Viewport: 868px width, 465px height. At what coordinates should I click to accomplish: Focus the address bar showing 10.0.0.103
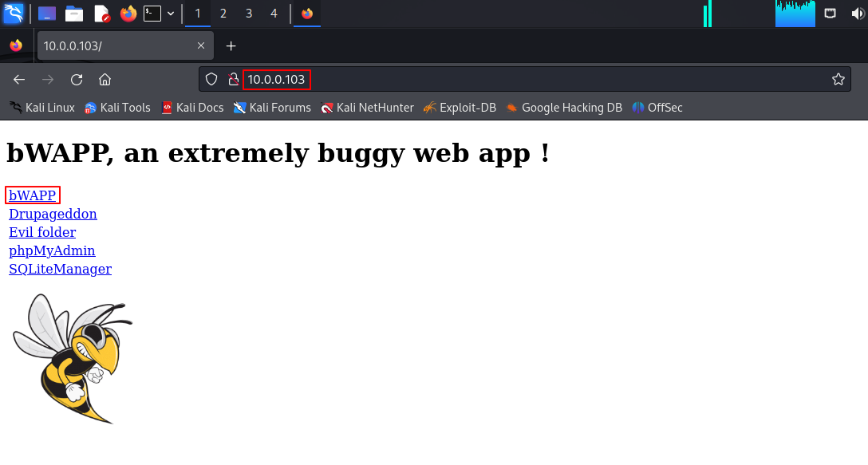coord(524,79)
